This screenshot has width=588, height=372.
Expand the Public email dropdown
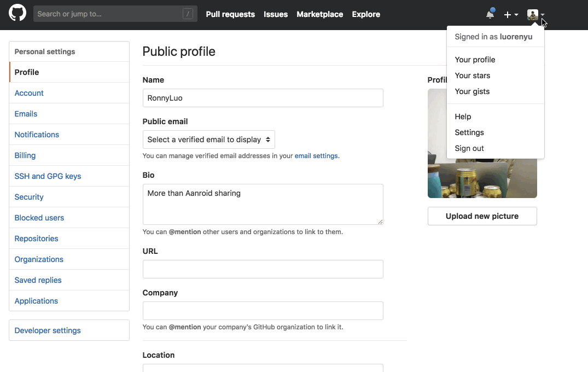(208, 139)
